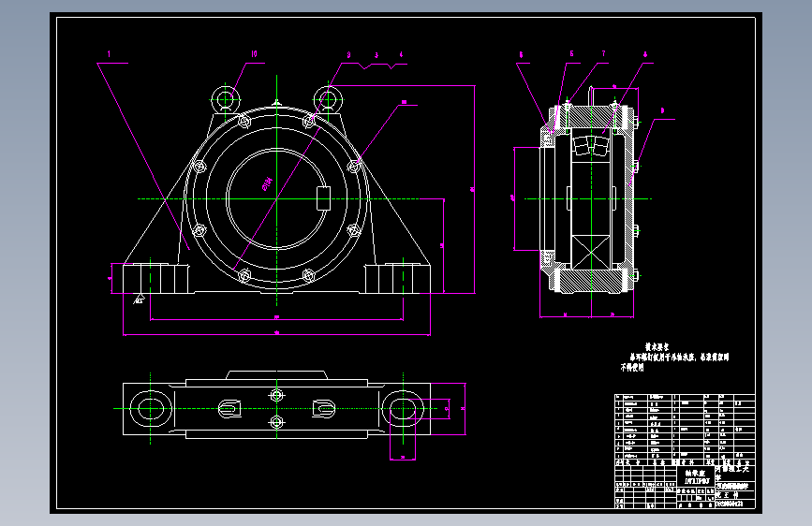Select the bore diameter dimension text
Image resolution: width=812 pixels, height=526 pixels.
tap(268, 183)
